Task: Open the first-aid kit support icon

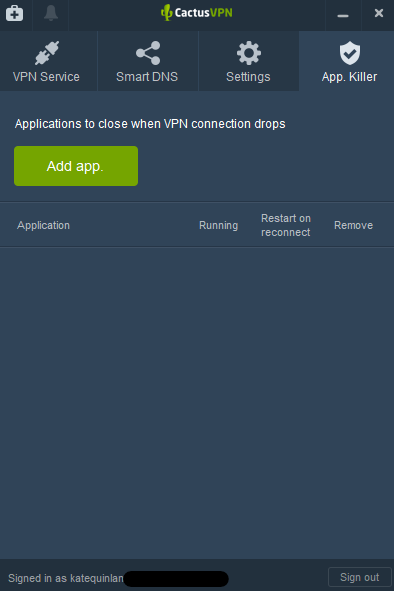Action: click(x=15, y=14)
